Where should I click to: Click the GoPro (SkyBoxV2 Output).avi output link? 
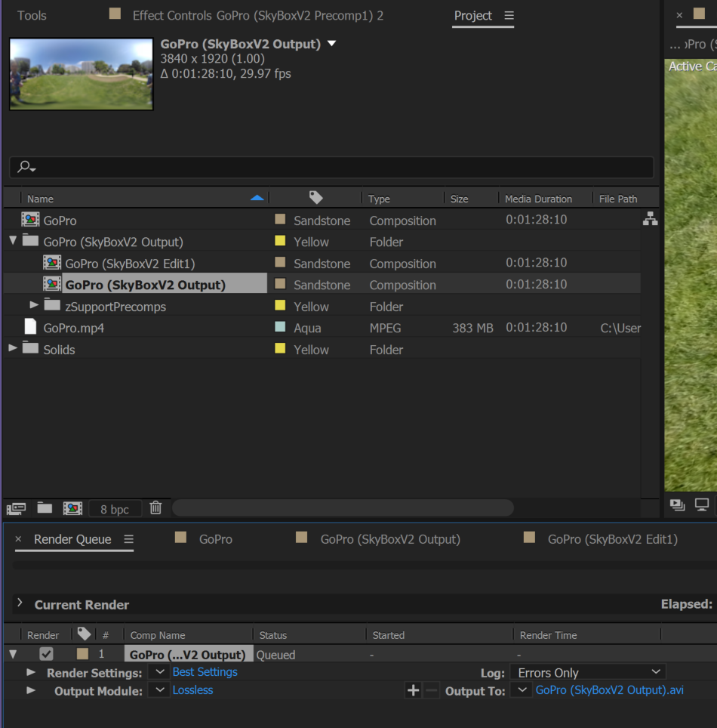pos(609,690)
